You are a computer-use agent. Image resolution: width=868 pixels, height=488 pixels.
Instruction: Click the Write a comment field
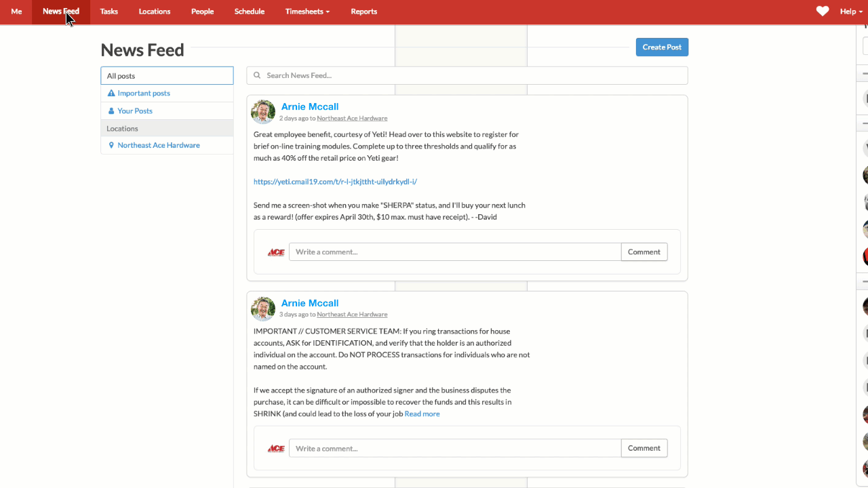pyautogui.click(x=454, y=251)
